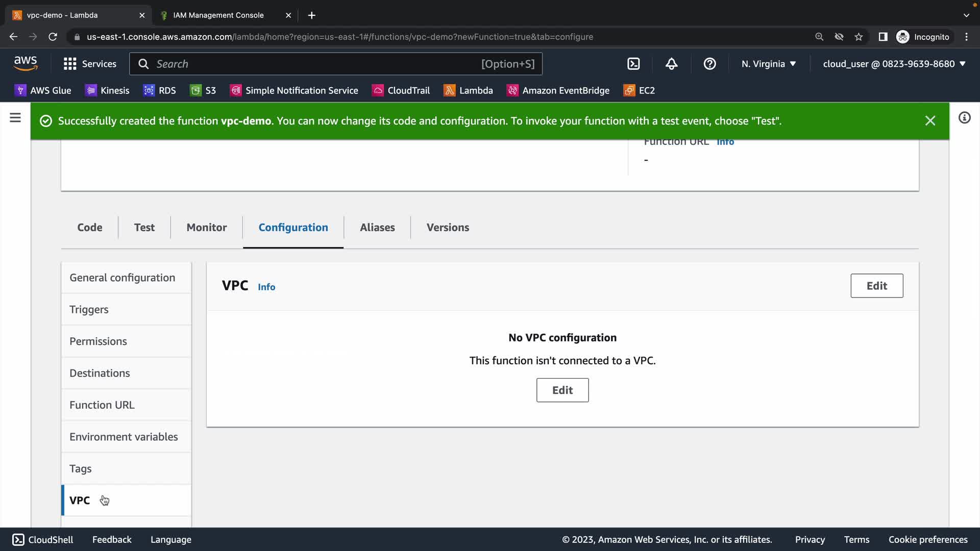
Task: Expand the browser tab search chevron
Action: [966, 15]
